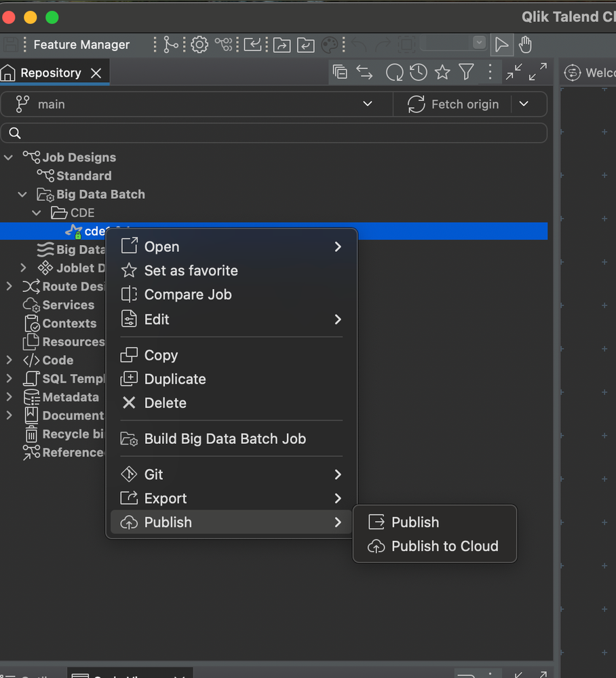Open project settings gear icon
The width and height of the screenshot is (616, 678).
tap(199, 45)
